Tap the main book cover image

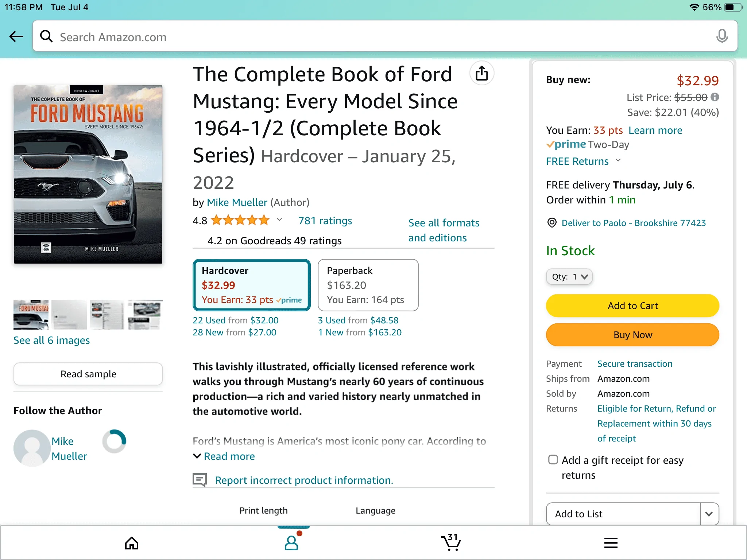[x=88, y=174]
